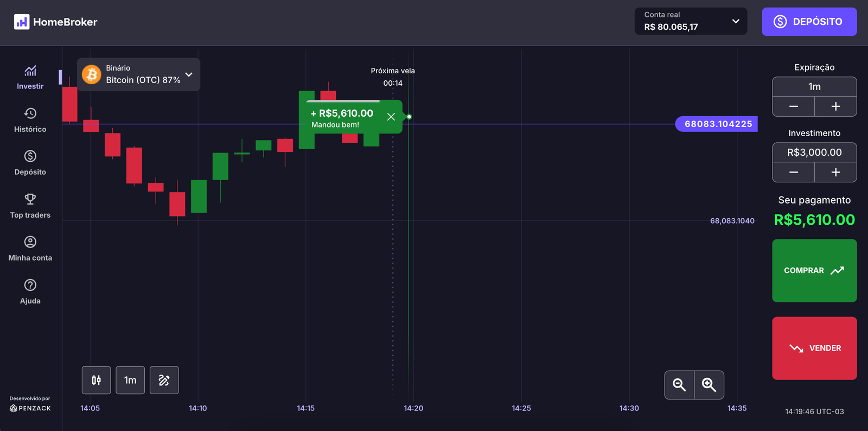Image resolution: width=868 pixels, height=431 pixels.
Task: Click the red VENDER button
Action: point(814,348)
